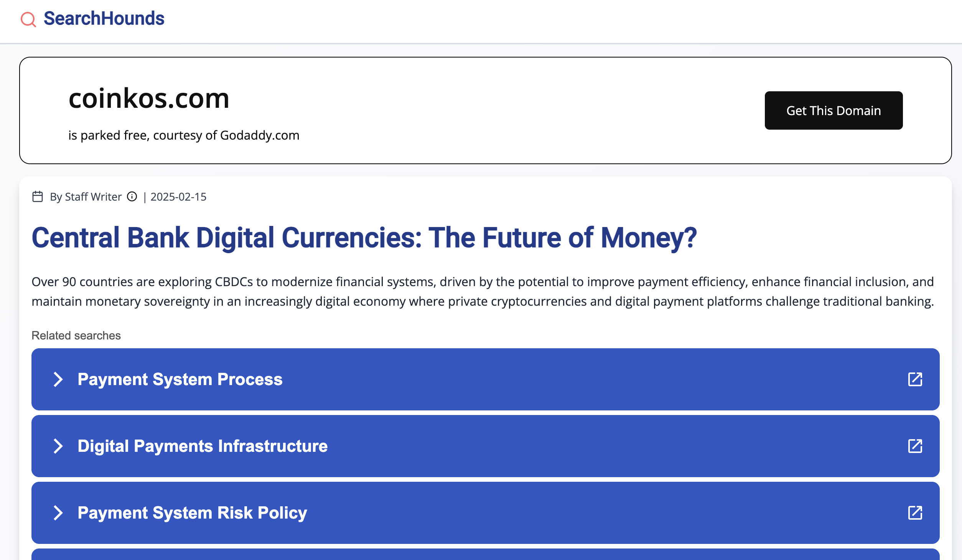
Task: Click the calendar icon beside the byline
Action: pyautogui.click(x=38, y=197)
